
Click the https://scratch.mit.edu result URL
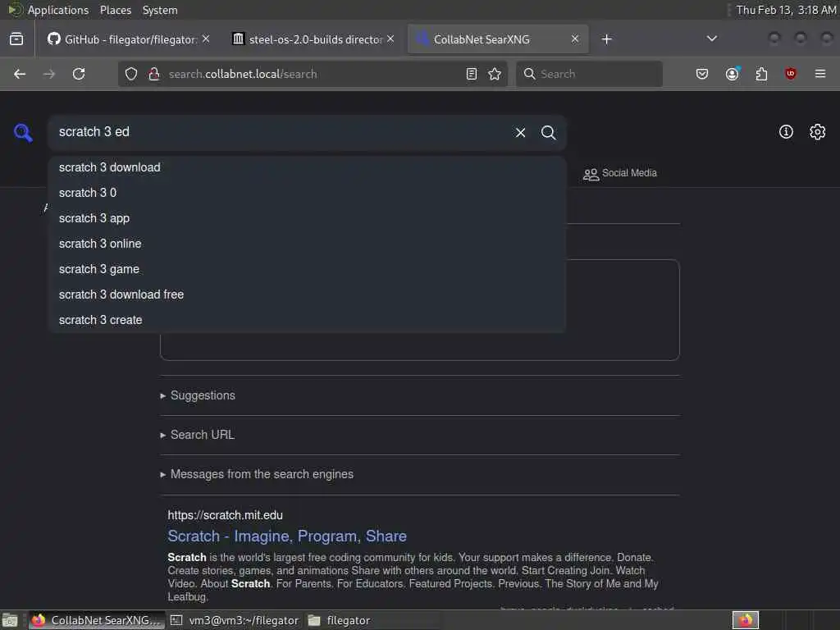tap(225, 515)
